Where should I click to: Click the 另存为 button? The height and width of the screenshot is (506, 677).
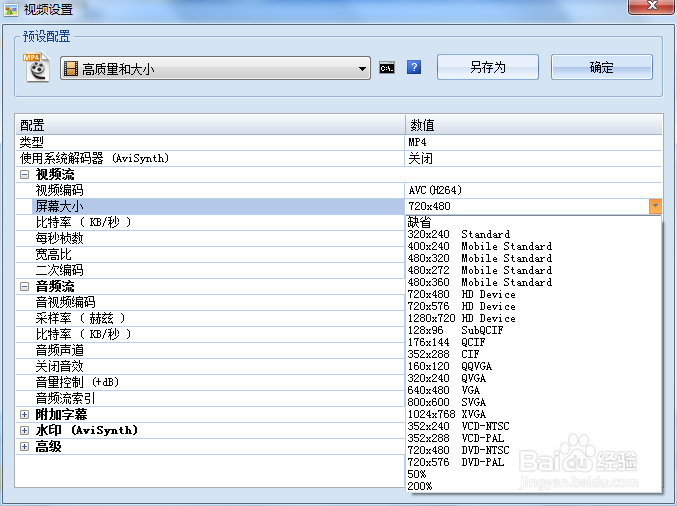(488, 67)
